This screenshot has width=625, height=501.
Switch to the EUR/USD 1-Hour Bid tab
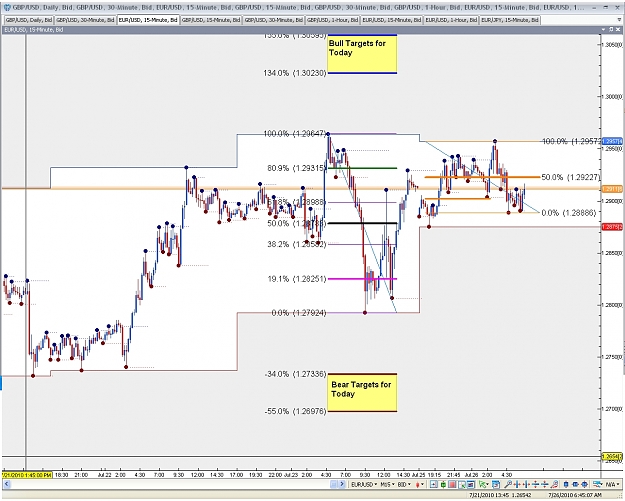(451, 20)
